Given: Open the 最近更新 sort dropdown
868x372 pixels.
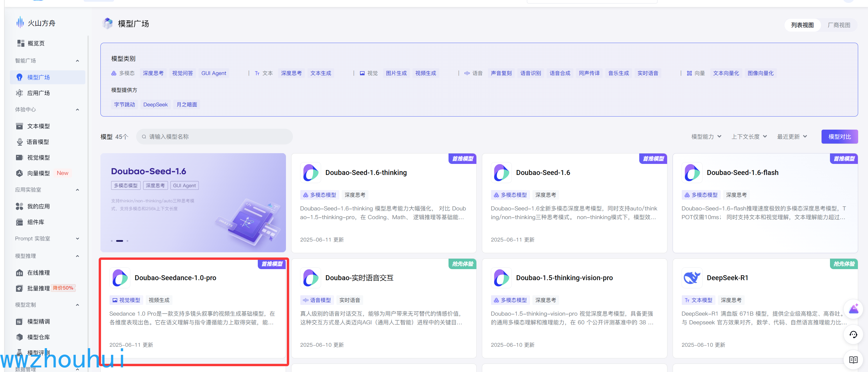Looking at the screenshot, I should coord(792,137).
